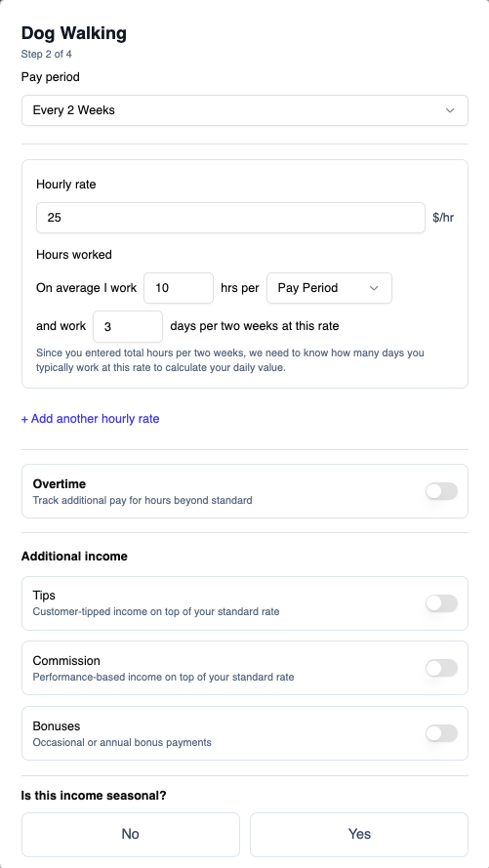Click the Tips row description text
This screenshot has height=868, width=489.
point(156,611)
